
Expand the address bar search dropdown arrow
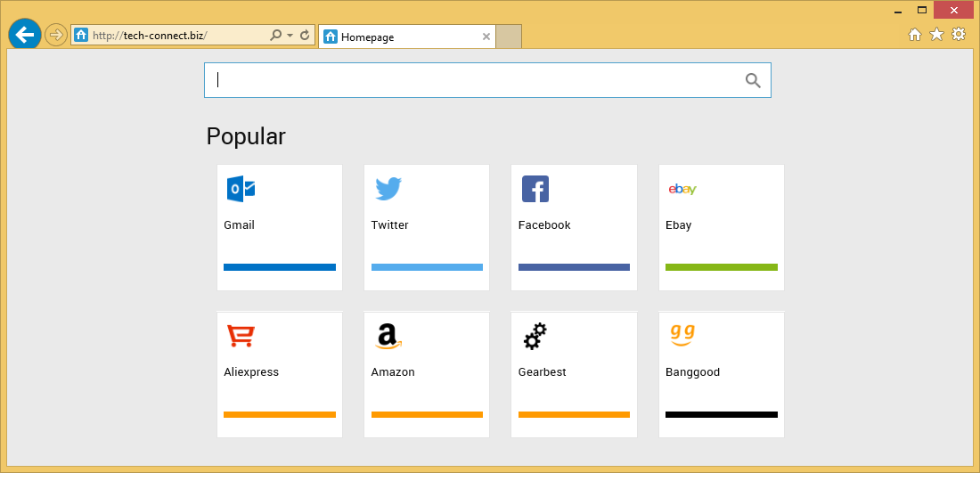pos(290,36)
